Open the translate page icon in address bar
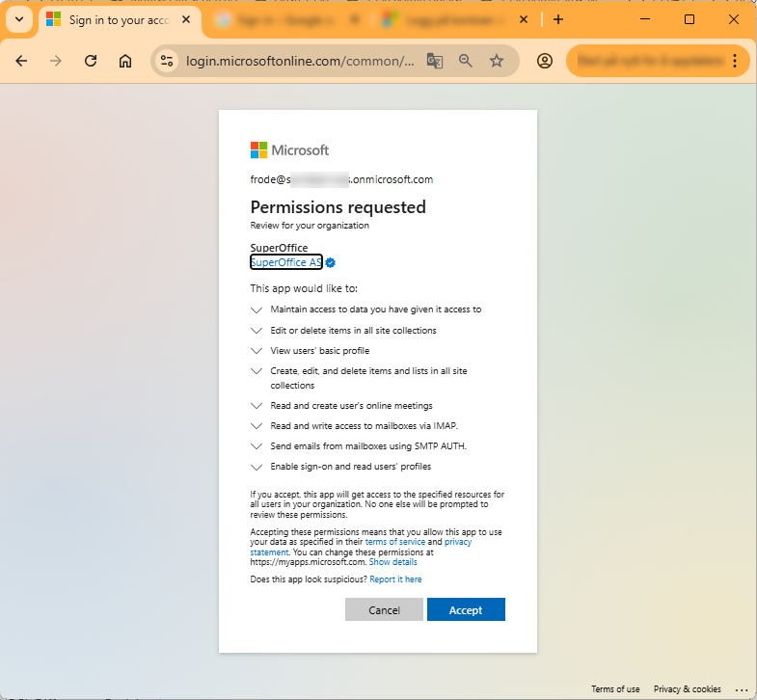The image size is (757, 700). pos(435,61)
